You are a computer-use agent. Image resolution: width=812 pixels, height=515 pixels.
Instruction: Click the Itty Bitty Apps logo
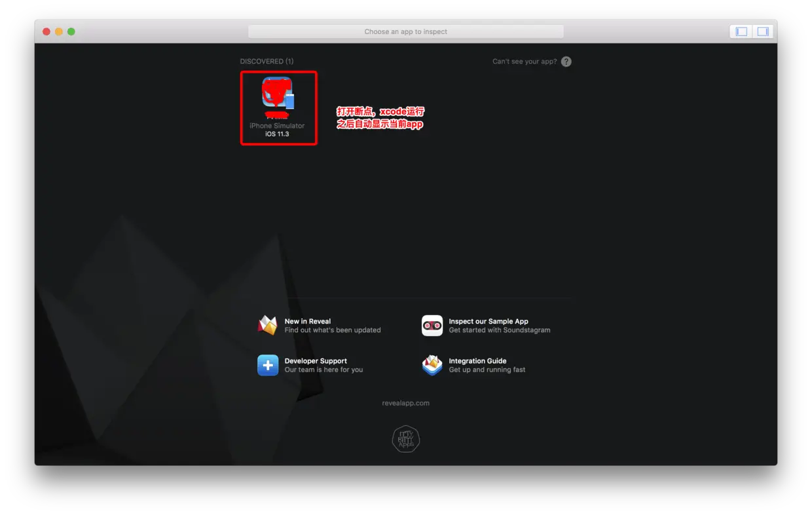(406, 439)
